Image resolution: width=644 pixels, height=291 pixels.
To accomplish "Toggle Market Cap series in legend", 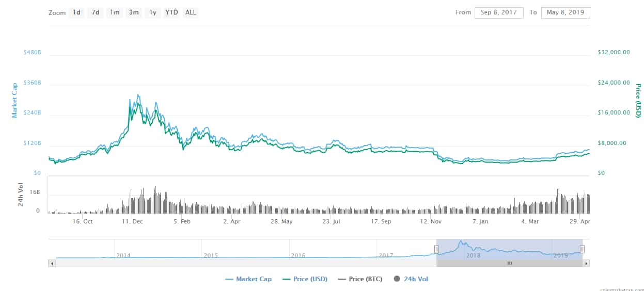I will point(248,279).
